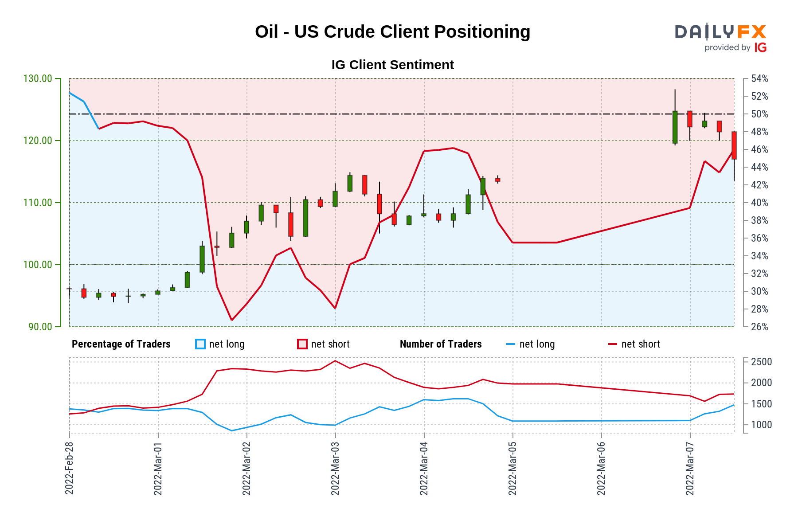This screenshot has width=798, height=532.
Task: Click the 'provided by' text link
Action: click(728, 47)
